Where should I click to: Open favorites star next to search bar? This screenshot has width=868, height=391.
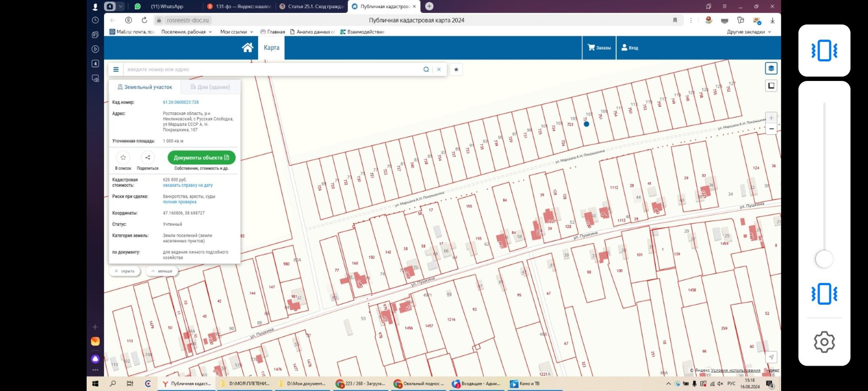[456, 69]
